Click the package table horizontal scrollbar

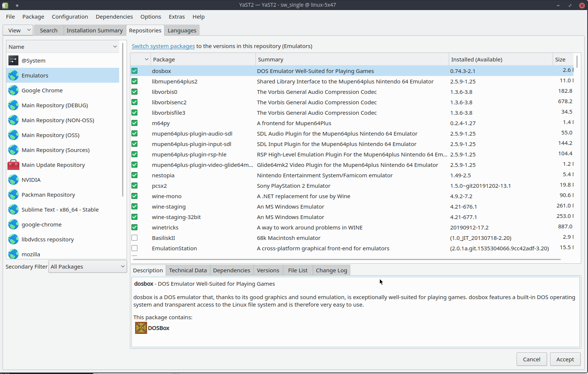(347, 259)
